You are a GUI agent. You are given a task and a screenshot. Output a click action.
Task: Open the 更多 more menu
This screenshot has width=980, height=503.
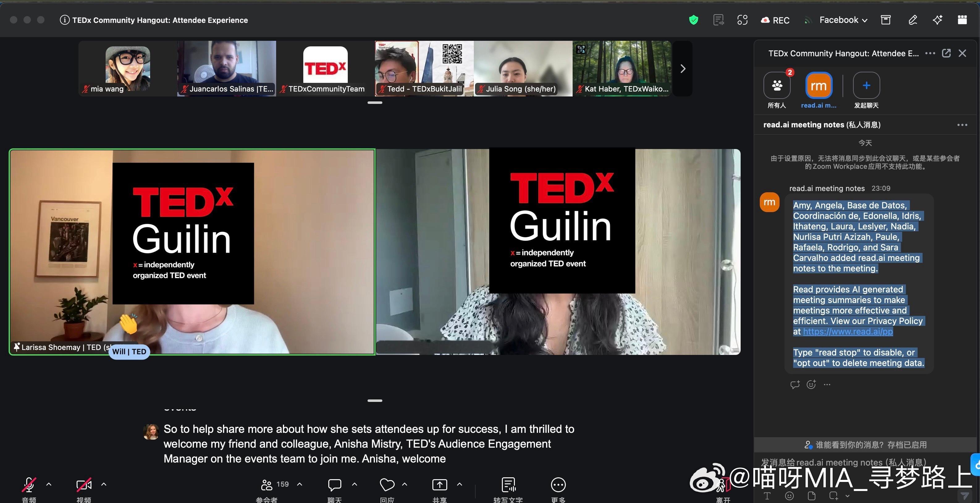point(558,489)
